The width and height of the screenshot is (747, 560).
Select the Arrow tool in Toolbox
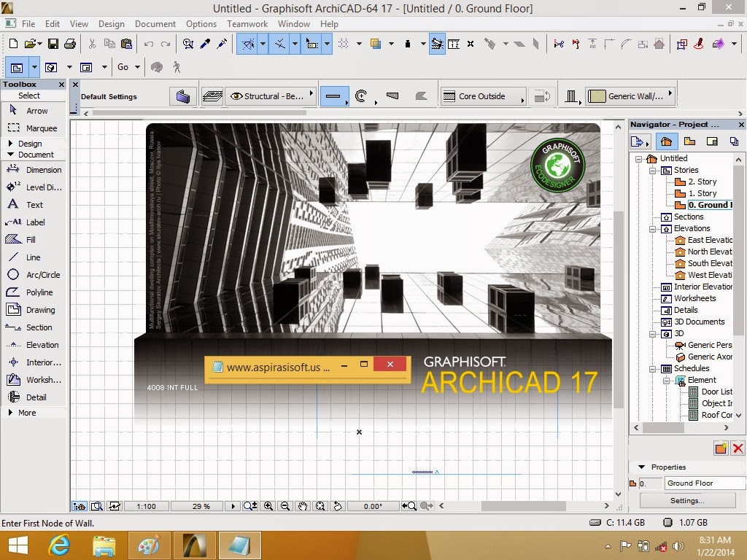[x=34, y=111]
